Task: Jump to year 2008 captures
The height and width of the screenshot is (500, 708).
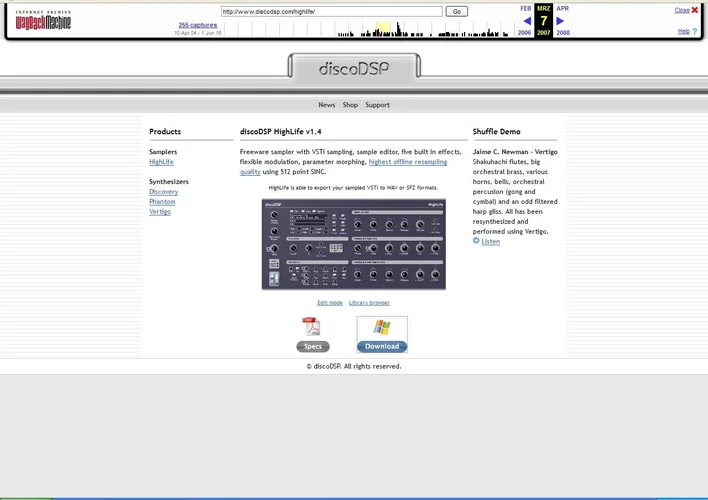Action: pyautogui.click(x=563, y=33)
